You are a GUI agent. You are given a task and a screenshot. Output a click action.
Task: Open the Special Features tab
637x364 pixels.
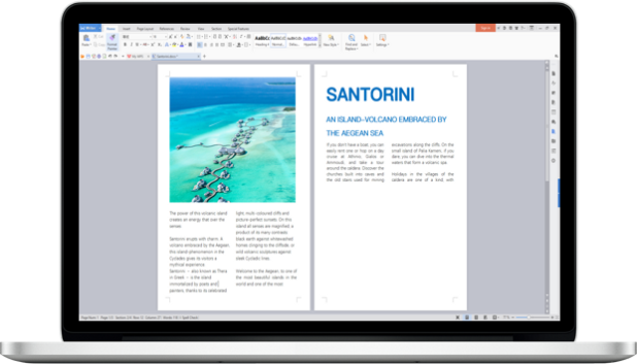[x=239, y=29]
